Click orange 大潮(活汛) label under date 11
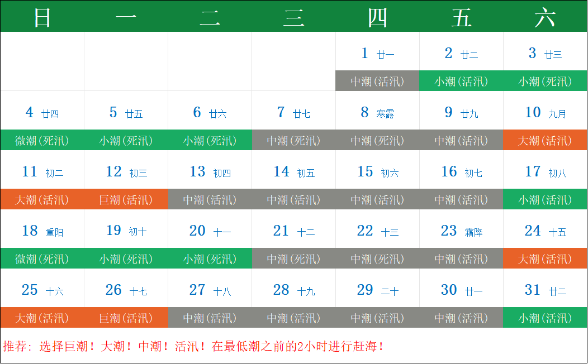The width and height of the screenshot is (588, 364). point(42,200)
